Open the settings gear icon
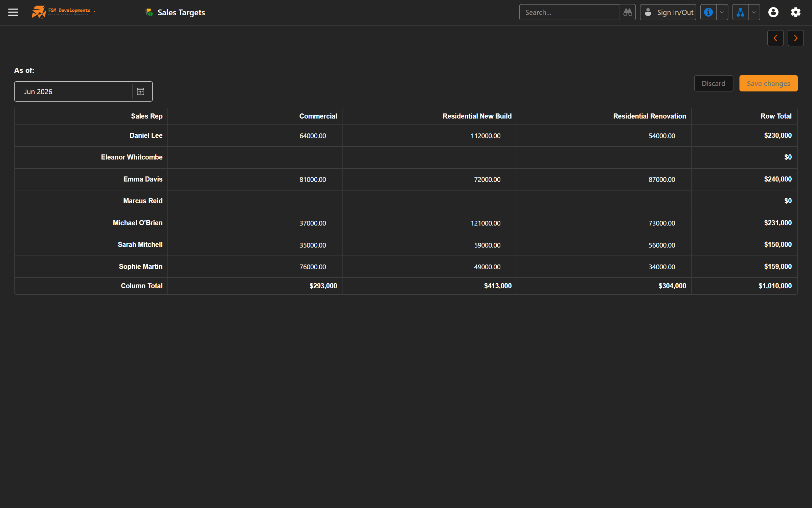Image resolution: width=812 pixels, height=508 pixels. [796, 13]
